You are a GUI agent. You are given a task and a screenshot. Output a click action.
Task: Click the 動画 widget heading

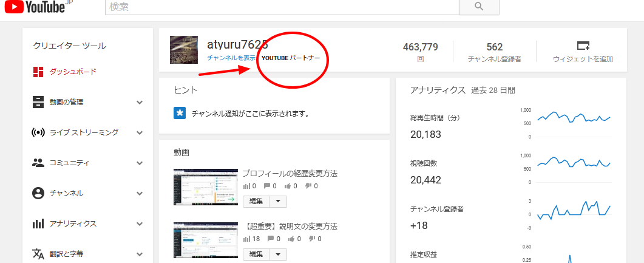pyautogui.click(x=181, y=152)
